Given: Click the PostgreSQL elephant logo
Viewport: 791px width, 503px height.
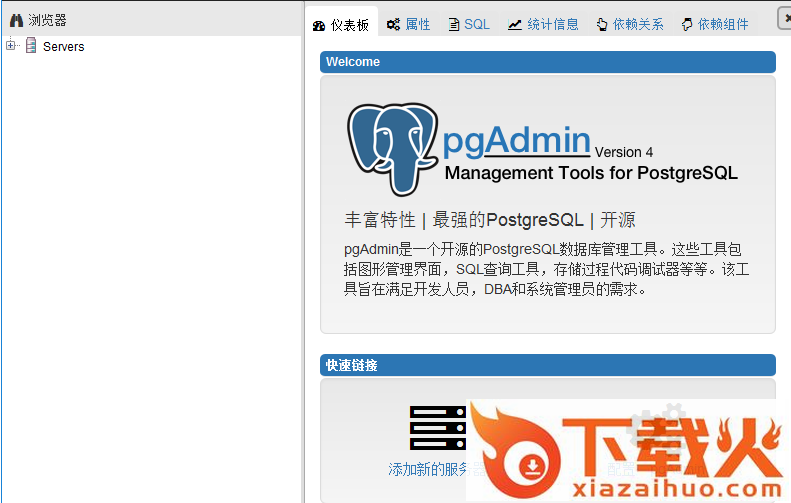Looking at the screenshot, I should pos(392,149).
